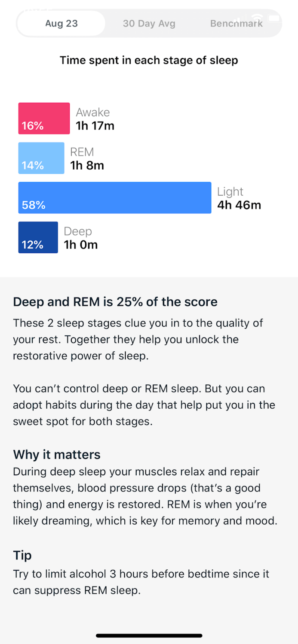Tap the Wi-Fi status icon
The height and width of the screenshot is (644, 298).
point(257,18)
